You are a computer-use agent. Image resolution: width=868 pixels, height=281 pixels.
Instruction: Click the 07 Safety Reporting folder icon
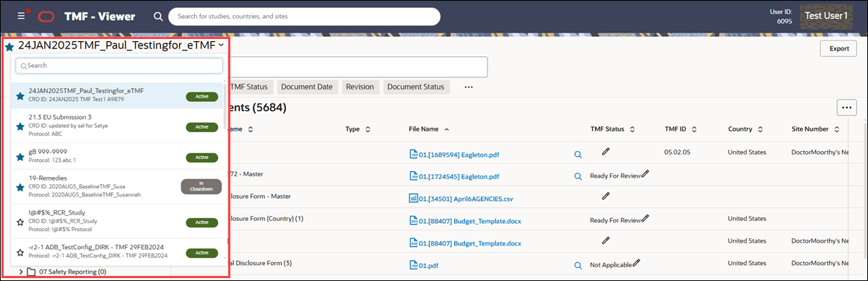click(x=31, y=272)
